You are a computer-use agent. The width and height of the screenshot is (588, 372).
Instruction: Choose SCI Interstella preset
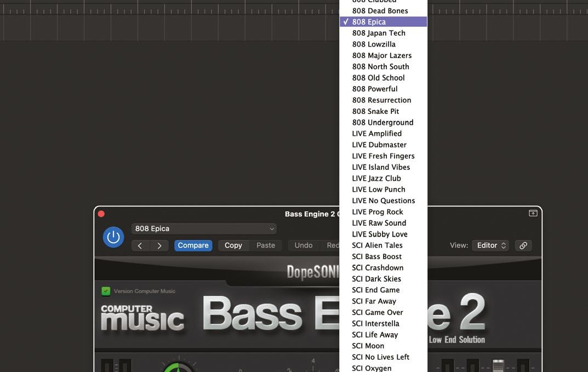pos(383,324)
